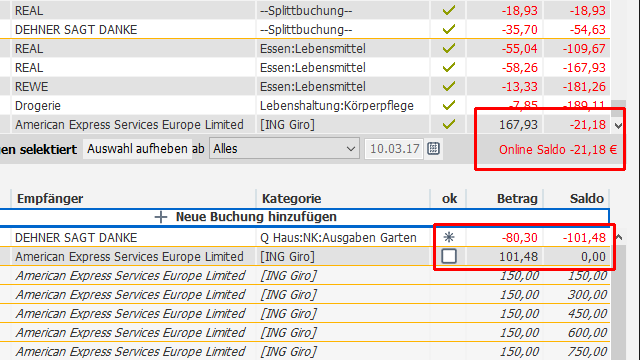
Task: Click Auswahl aufheben button
Action: 137,149
